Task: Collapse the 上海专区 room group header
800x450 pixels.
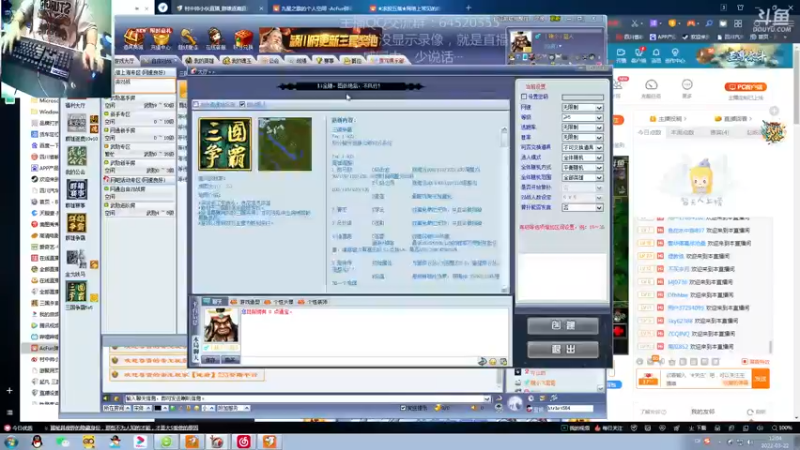Action: pyautogui.click(x=144, y=72)
